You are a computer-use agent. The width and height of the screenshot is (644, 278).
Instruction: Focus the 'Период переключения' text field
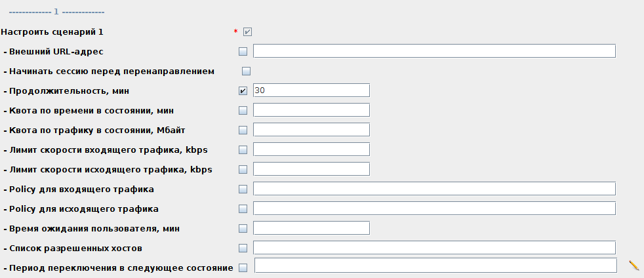point(435,266)
